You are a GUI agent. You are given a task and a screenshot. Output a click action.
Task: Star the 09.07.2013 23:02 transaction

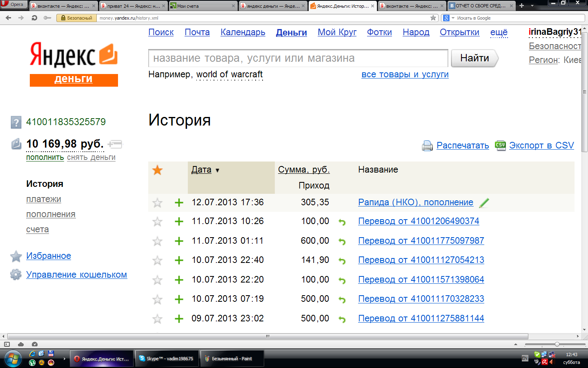(157, 319)
